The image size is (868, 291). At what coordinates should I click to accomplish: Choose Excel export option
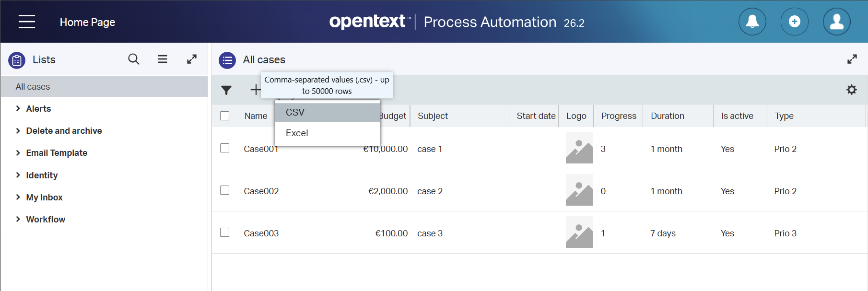pyautogui.click(x=328, y=133)
